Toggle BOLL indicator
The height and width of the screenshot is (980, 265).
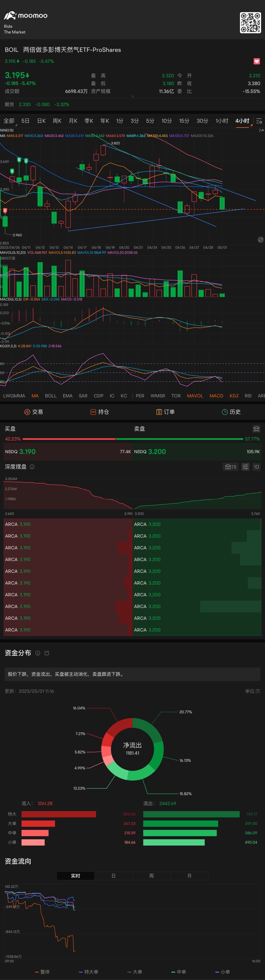(x=51, y=396)
